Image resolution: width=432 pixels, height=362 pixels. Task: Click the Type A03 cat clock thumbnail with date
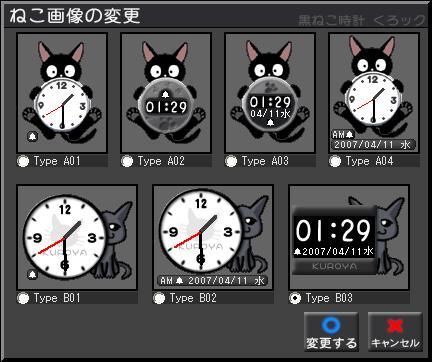pos(270,93)
